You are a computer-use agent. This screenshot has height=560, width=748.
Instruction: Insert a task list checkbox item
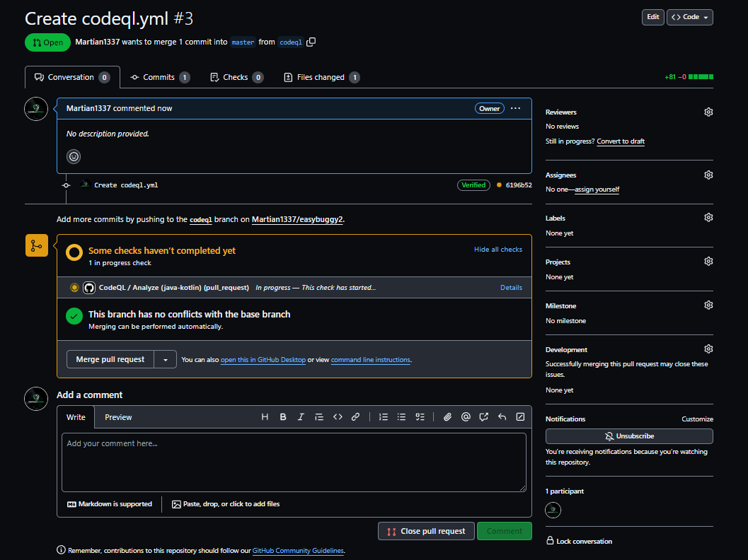coord(420,417)
